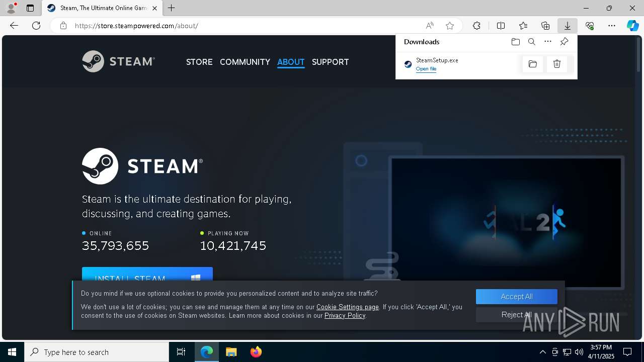Select the ABOUT menu item
This screenshot has height=362, width=644.
pos(291,62)
